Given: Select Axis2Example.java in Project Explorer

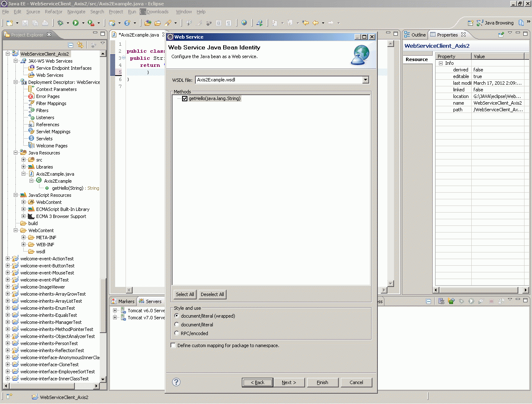Looking at the screenshot, I should coord(55,174).
